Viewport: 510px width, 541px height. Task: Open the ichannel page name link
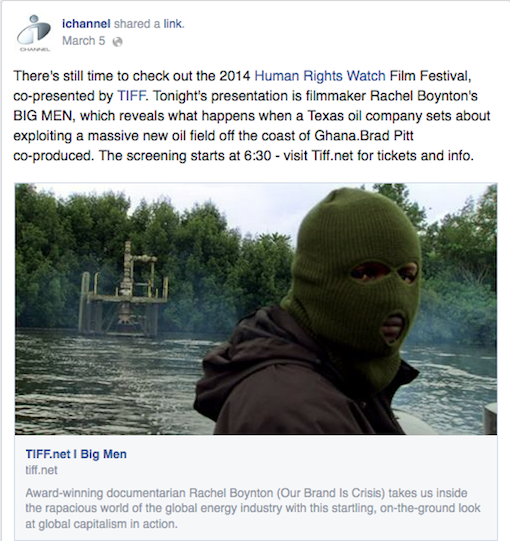pos(86,24)
